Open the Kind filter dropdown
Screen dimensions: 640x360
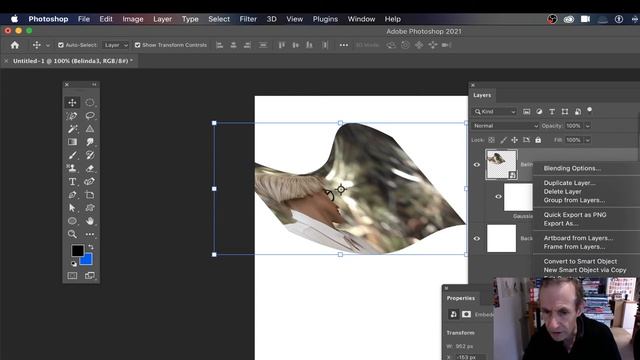(x=495, y=111)
